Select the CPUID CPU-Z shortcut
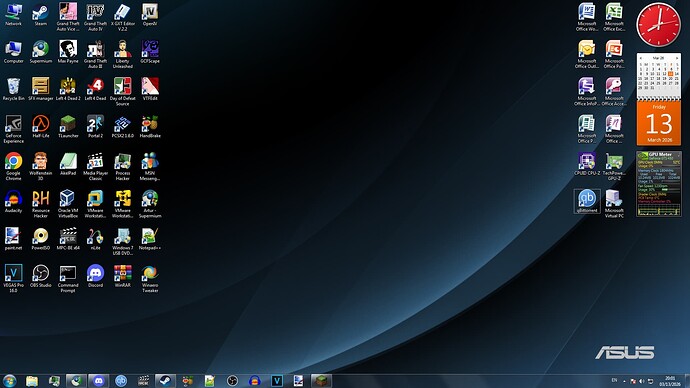Image resolution: width=690 pixels, height=388 pixels. (587, 164)
